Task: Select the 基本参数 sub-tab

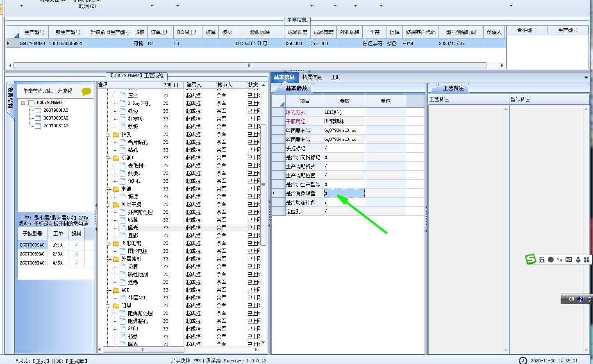Action: point(296,88)
